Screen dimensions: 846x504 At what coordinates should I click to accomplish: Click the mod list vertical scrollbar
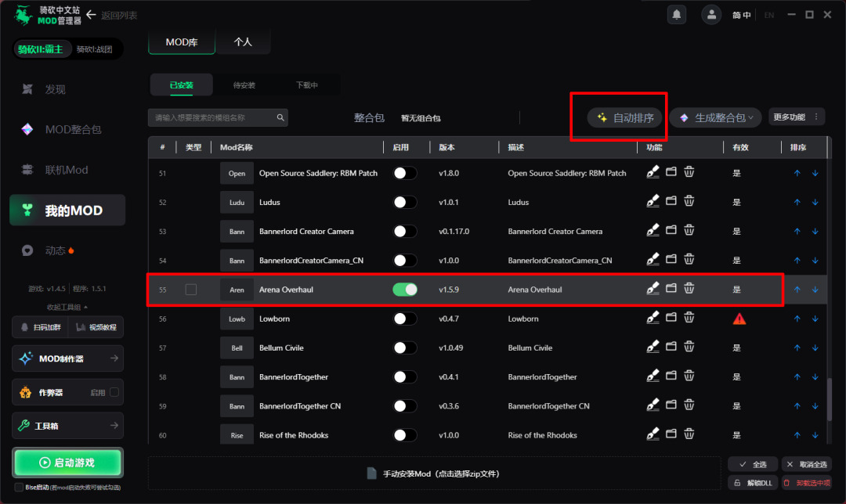point(830,399)
